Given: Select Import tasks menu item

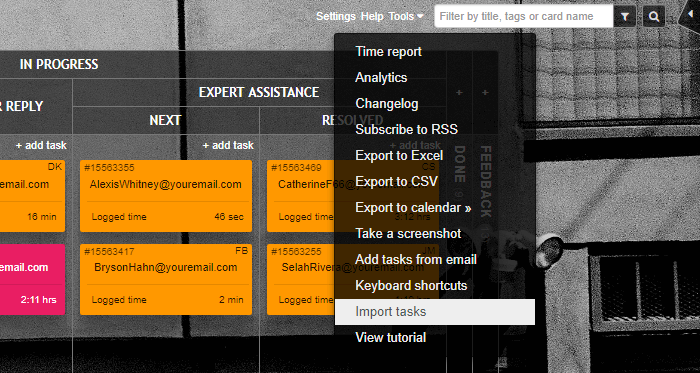Looking at the screenshot, I should [434, 311].
